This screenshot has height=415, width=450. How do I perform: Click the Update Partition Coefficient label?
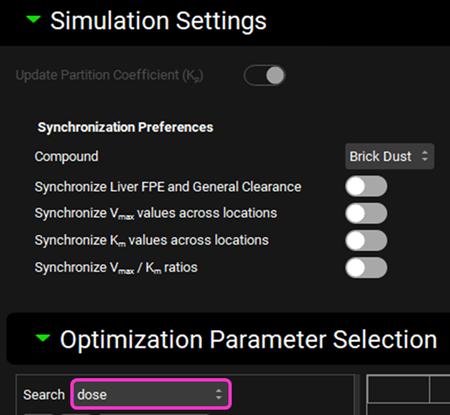(109, 75)
